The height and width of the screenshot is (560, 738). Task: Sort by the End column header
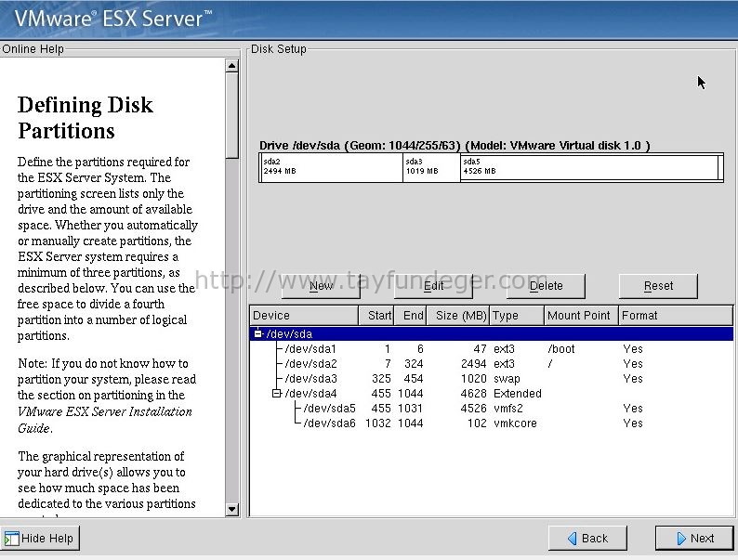411,316
